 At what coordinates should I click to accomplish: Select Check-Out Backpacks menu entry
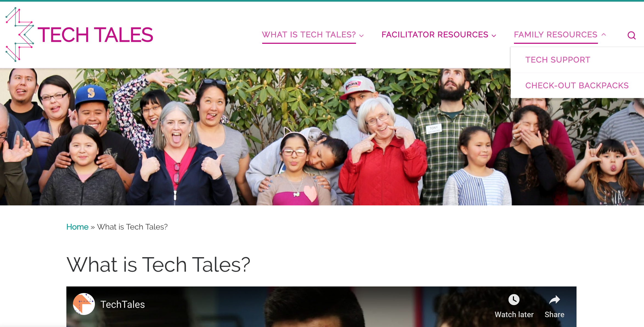tap(577, 85)
